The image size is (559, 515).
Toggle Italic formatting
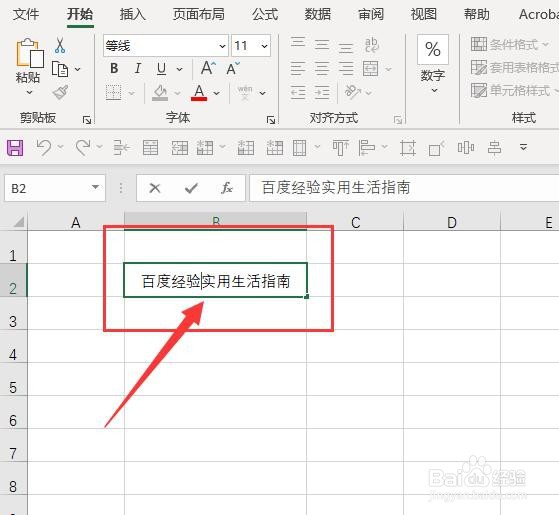(138, 68)
